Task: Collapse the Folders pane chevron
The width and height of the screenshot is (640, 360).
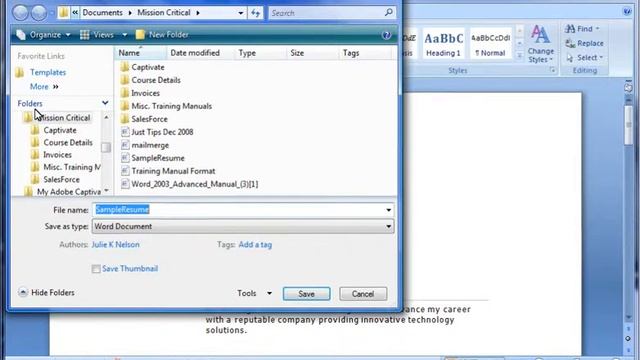Action: [105, 103]
